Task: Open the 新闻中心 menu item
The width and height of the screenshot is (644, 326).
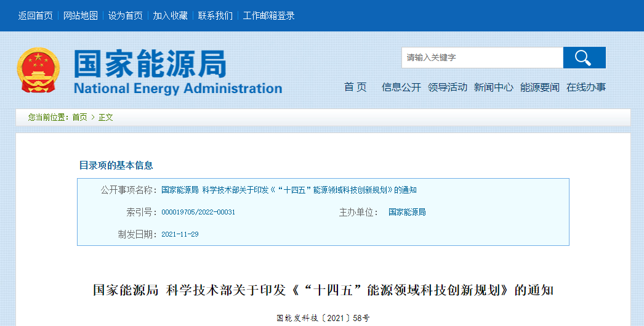Action: (x=494, y=87)
